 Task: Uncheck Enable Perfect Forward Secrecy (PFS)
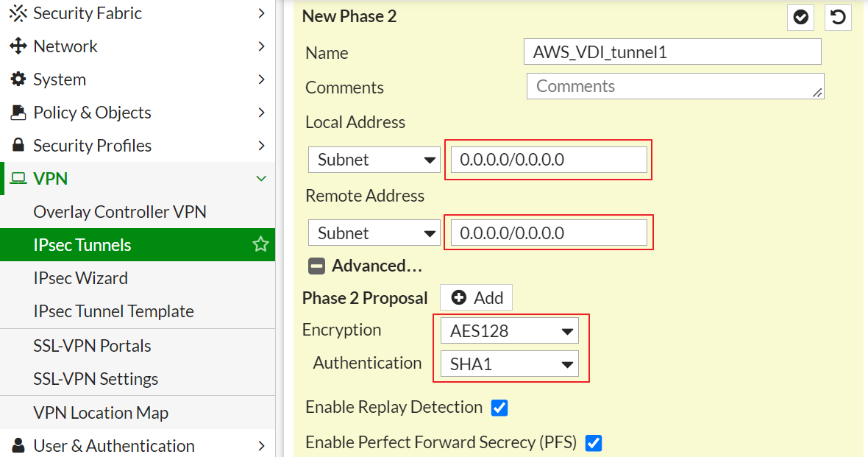pyautogui.click(x=593, y=443)
